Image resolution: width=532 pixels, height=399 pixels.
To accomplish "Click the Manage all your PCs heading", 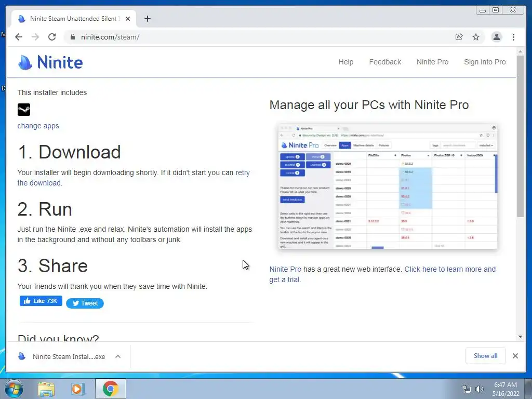I will pos(369,105).
